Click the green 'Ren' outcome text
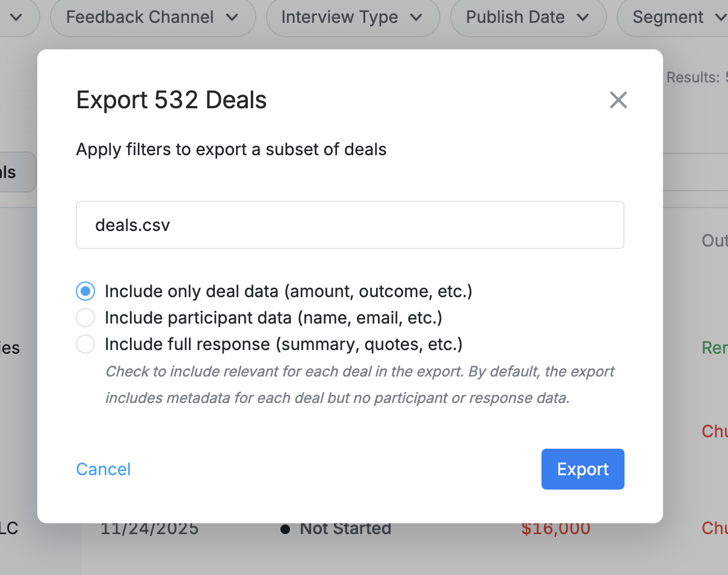Screen dimensions: 728x575 tap(715, 348)
